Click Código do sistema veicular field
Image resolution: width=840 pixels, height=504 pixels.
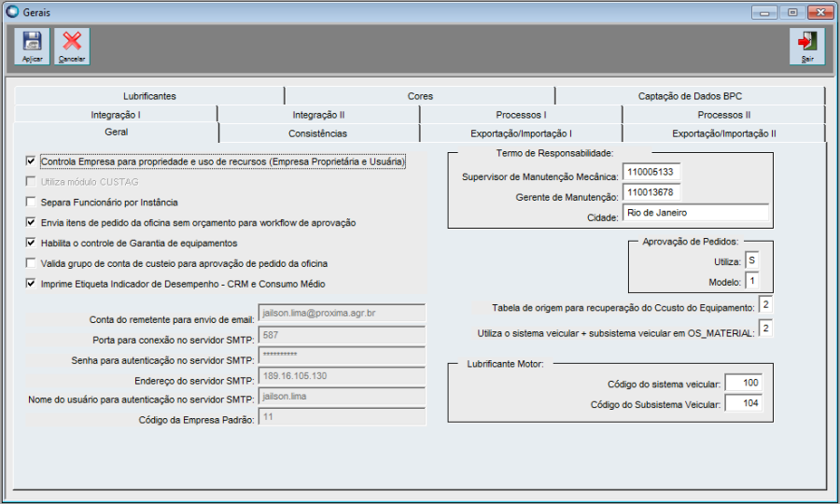(743, 383)
